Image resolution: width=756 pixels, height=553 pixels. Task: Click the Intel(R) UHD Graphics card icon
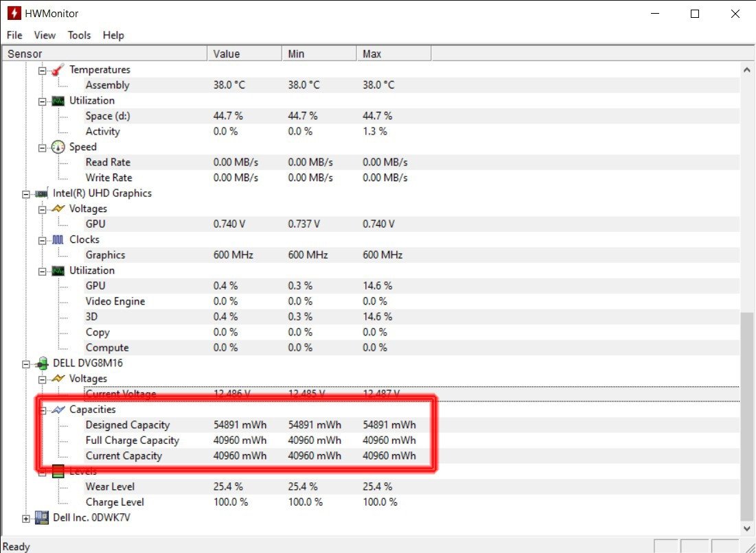click(x=42, y=193)
